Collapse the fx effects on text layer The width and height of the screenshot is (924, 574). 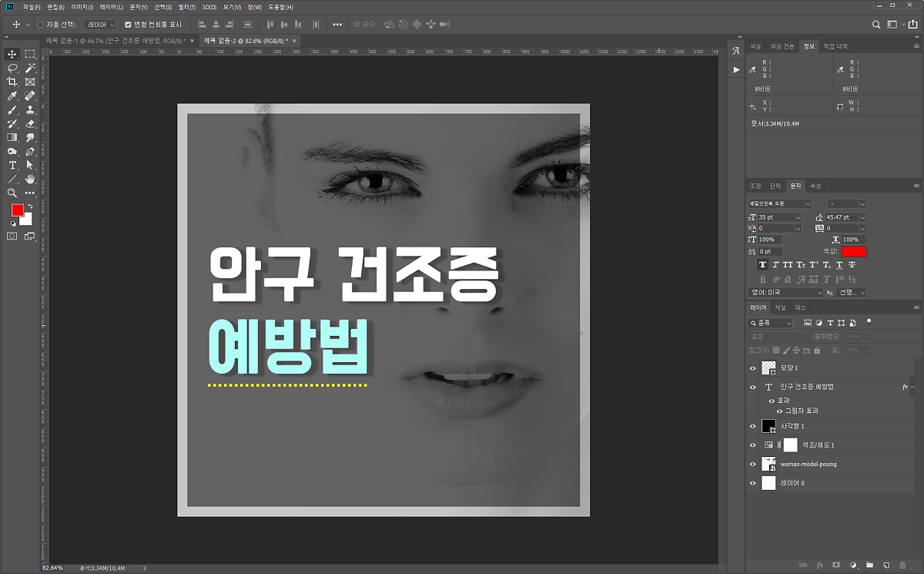[913, 387]
